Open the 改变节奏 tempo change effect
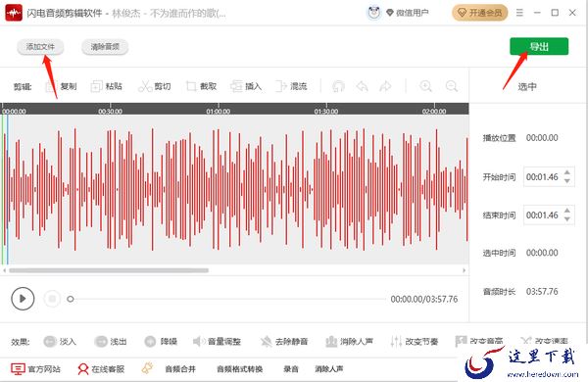The image size is (588, 382). pos(414,342)
